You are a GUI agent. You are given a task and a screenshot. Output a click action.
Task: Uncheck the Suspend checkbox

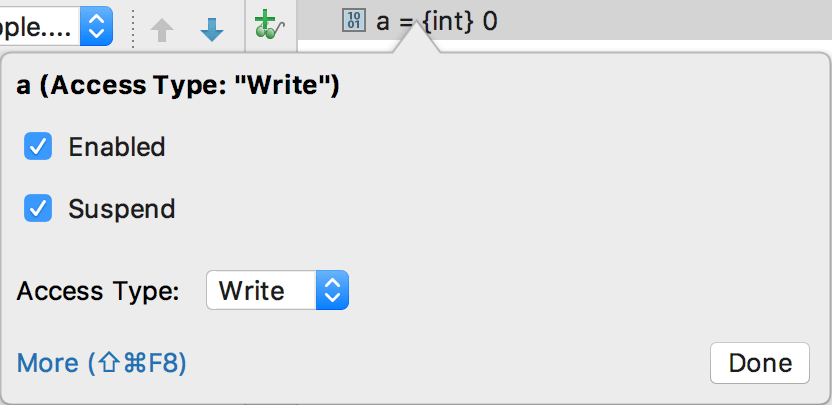click(x=39, y=209)
